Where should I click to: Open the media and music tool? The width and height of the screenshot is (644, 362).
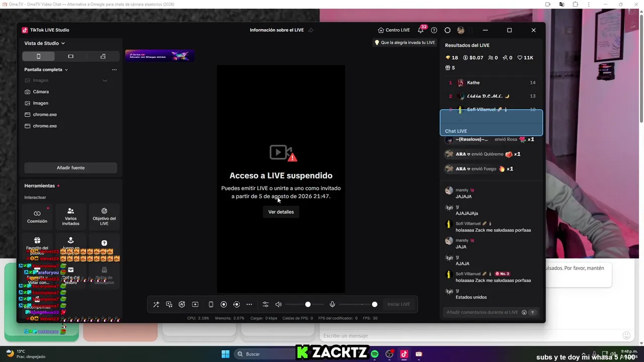point(169,304)
